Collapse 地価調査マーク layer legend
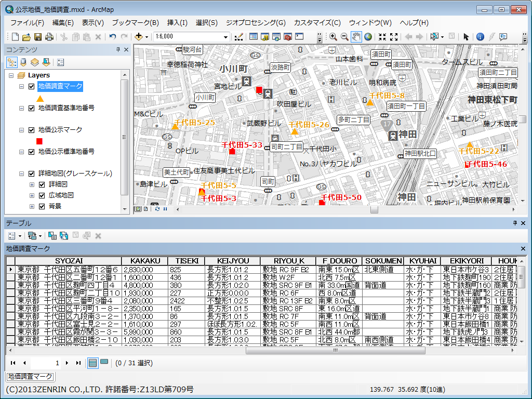 coord(22,87)
